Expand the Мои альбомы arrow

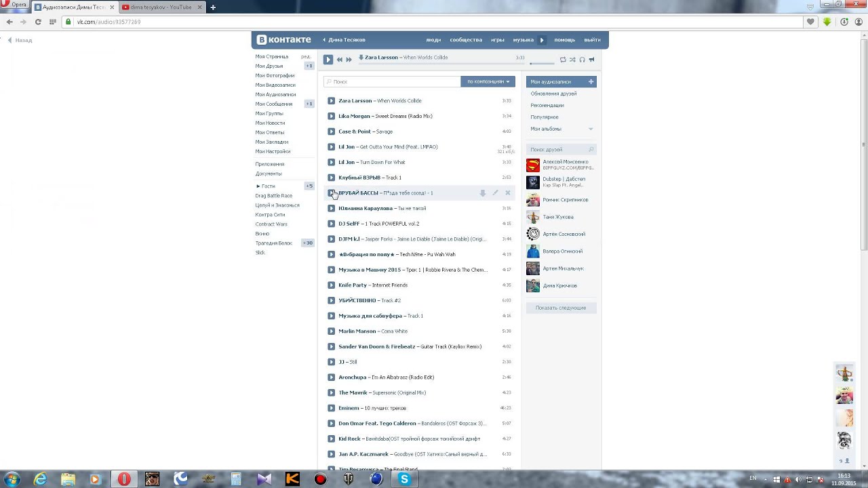(591, 129)
